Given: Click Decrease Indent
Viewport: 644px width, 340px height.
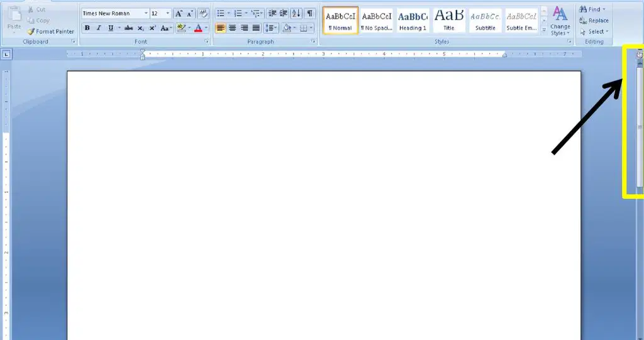Looking at the screenshot, I should [272, 14].
